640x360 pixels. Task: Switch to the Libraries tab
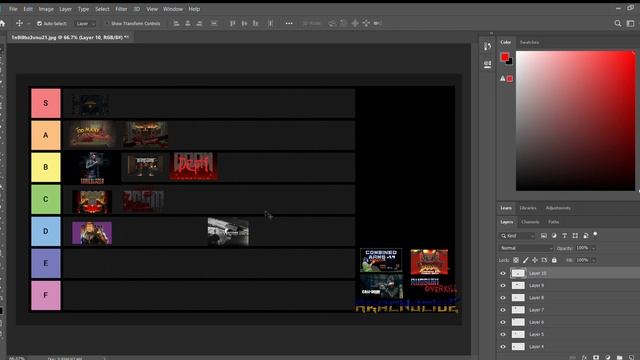coord(528,208)
